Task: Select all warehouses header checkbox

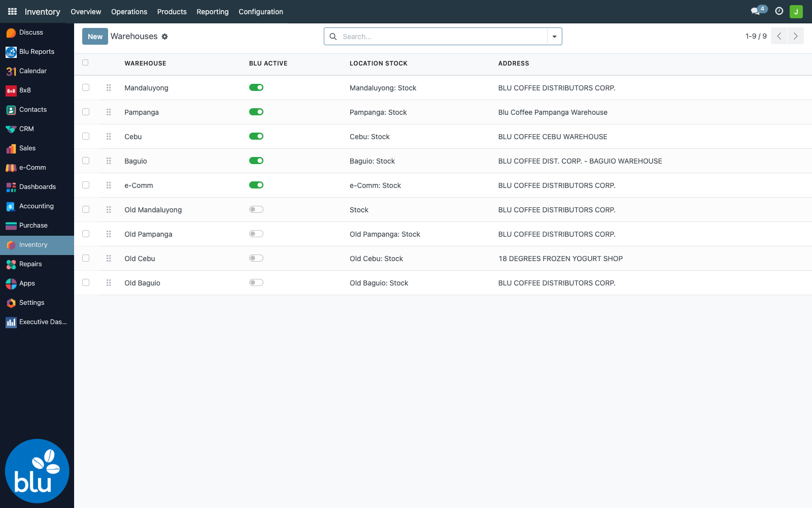Action: pos(85,62)
